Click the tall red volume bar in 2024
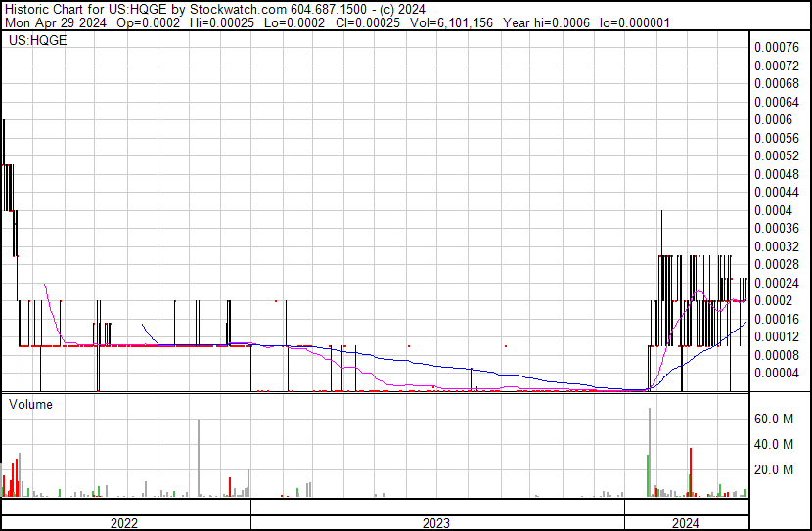This screenshot has height=531, width=812. (691, 472)
